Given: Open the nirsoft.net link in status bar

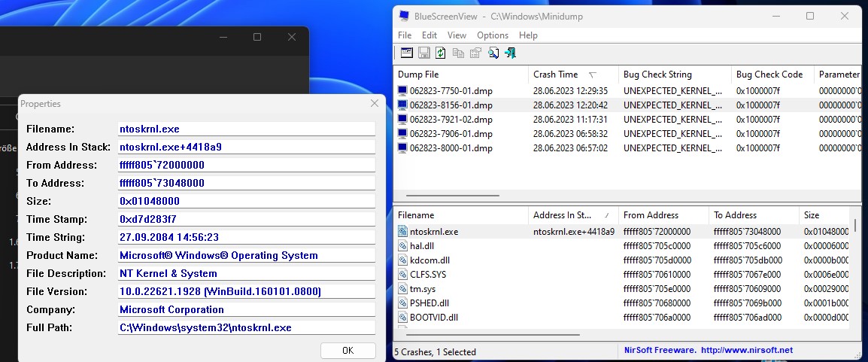Looking at the screenshot, I should [747, 351].
